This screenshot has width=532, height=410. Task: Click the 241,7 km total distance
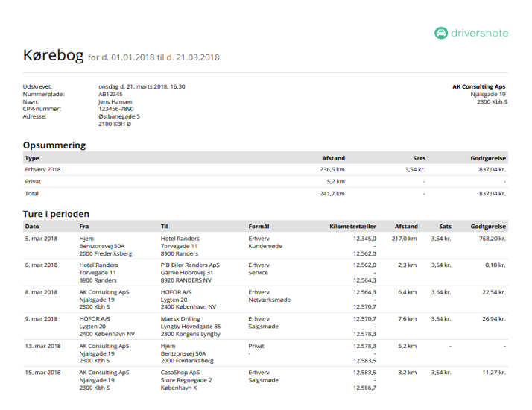point(332,194)
